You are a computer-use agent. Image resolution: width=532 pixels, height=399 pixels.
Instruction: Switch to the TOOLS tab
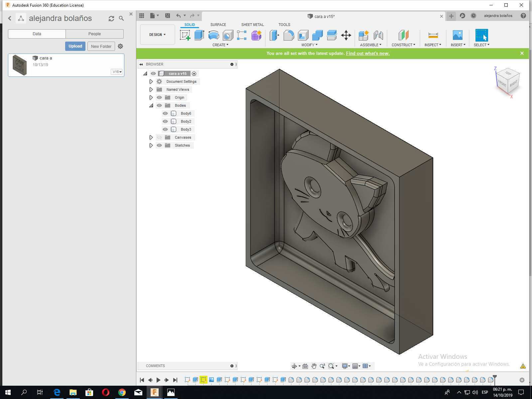284,25
